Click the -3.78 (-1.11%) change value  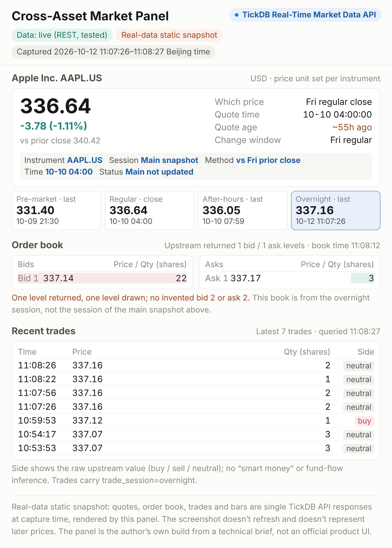(x=54, y=126)
